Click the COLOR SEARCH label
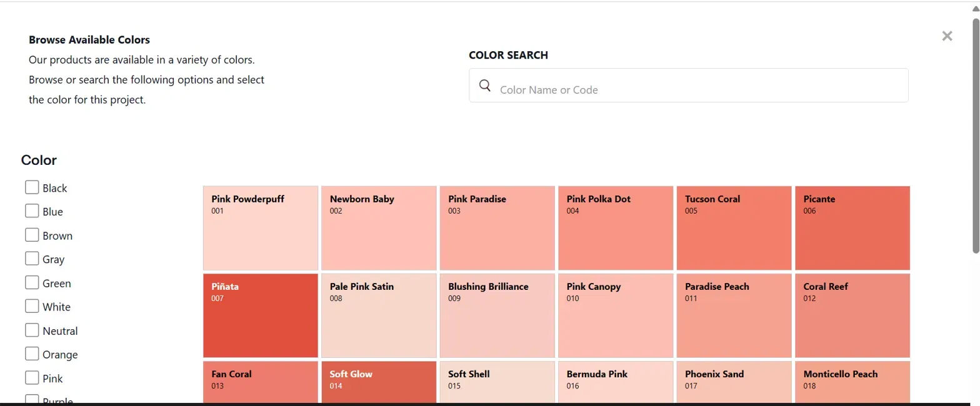 pos(508,55)
